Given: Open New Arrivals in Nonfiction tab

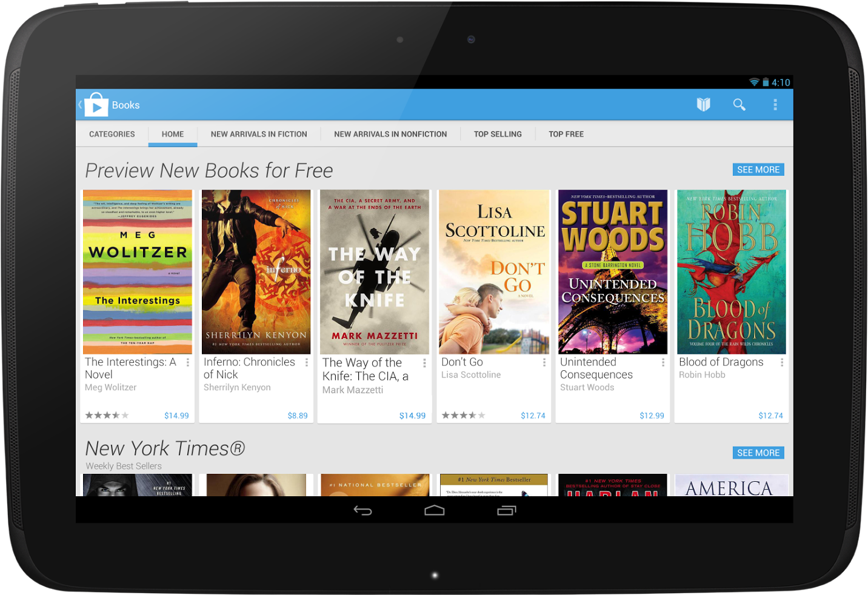Looking at the screenshot, I should click(390, 134).
